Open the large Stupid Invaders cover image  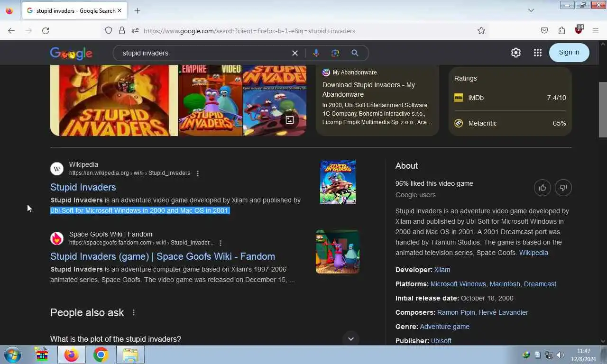(114, 100)
